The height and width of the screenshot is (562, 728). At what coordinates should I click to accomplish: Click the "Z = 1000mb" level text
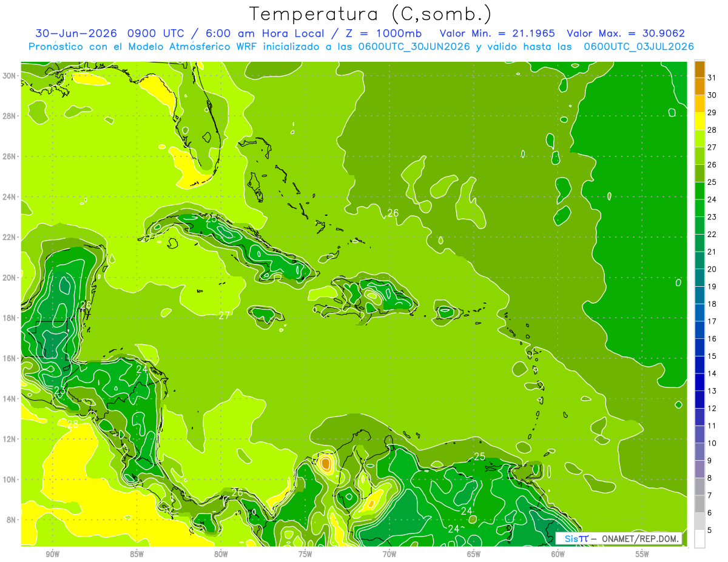tap(382, 33)
